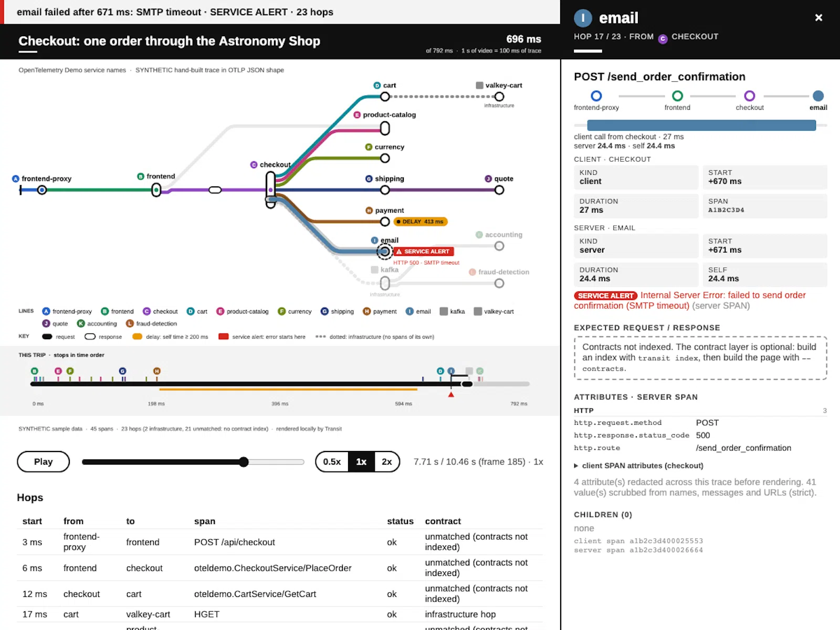Click the red SERVICE ALERT badge on the map

424,251
